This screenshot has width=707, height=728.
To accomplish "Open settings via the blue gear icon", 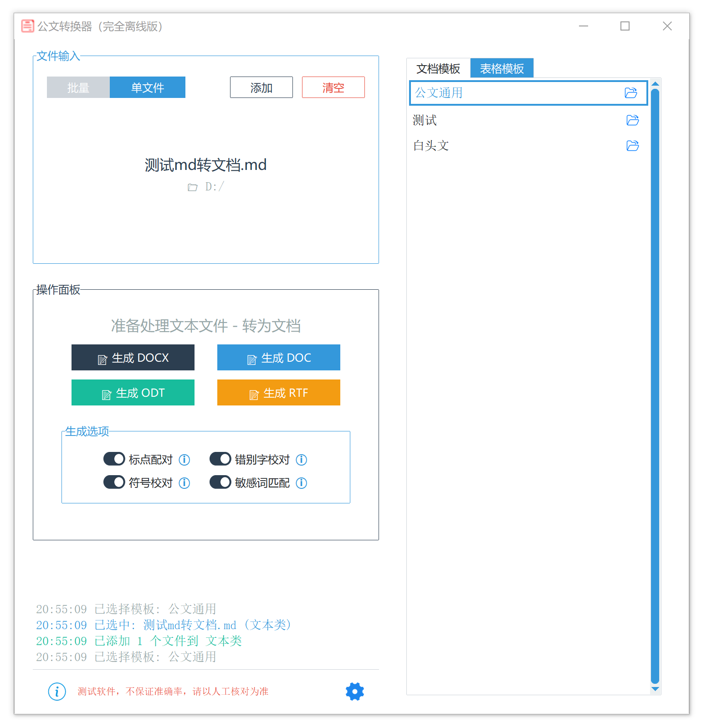I will tap(354, 692).
